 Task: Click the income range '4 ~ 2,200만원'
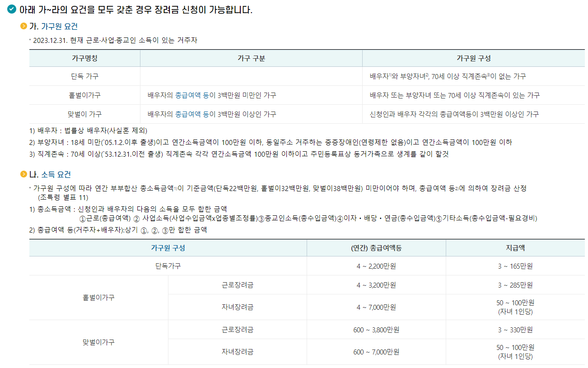(376, 266)
